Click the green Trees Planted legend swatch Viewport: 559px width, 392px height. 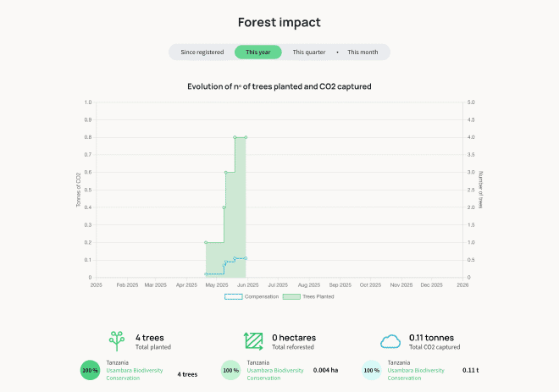point(291,297)
